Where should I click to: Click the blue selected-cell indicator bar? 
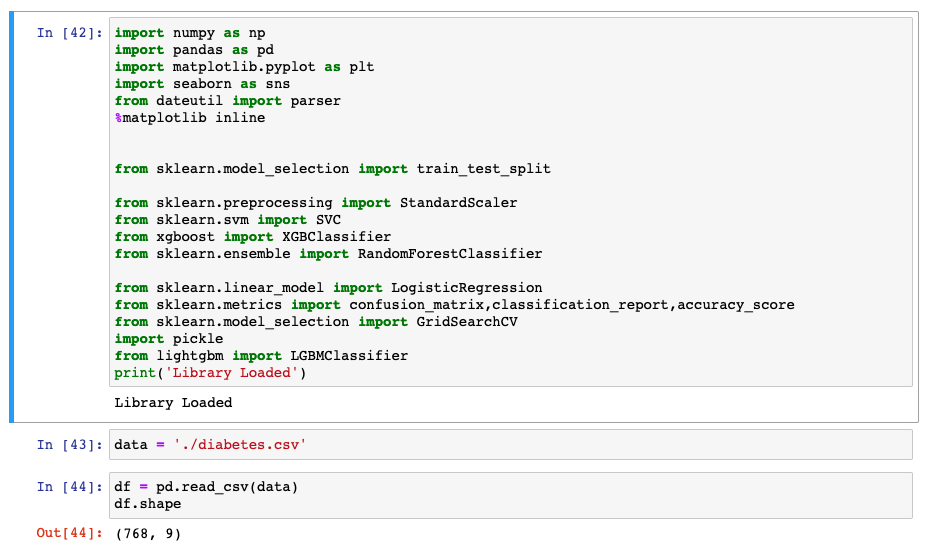coord(11,217)
